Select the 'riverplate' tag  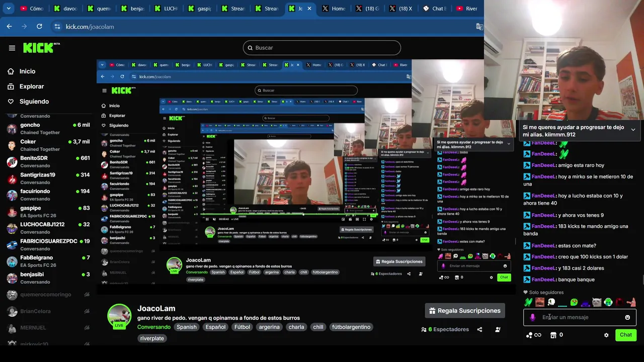pyautogui.click(x=152, y=338)
